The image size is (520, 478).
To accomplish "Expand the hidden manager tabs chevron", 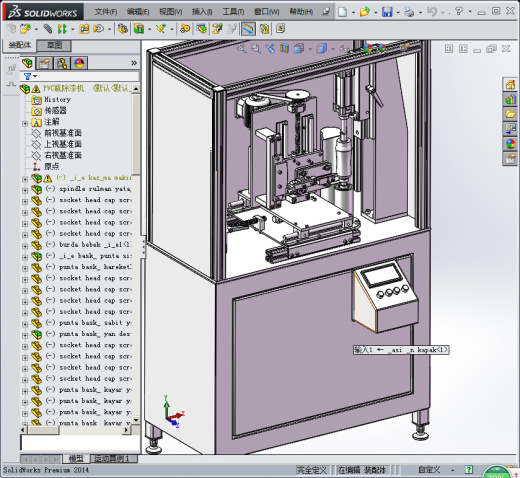I will click(134, 63).
